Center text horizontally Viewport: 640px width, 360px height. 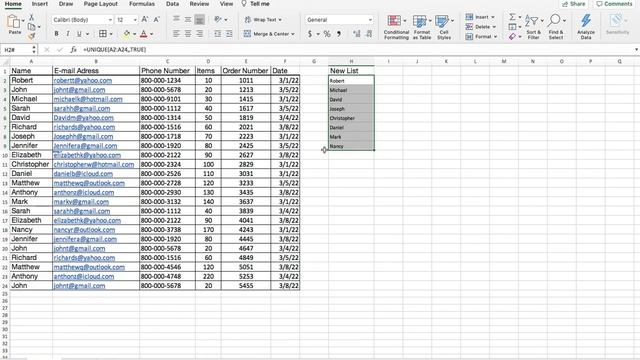(188, 34)
